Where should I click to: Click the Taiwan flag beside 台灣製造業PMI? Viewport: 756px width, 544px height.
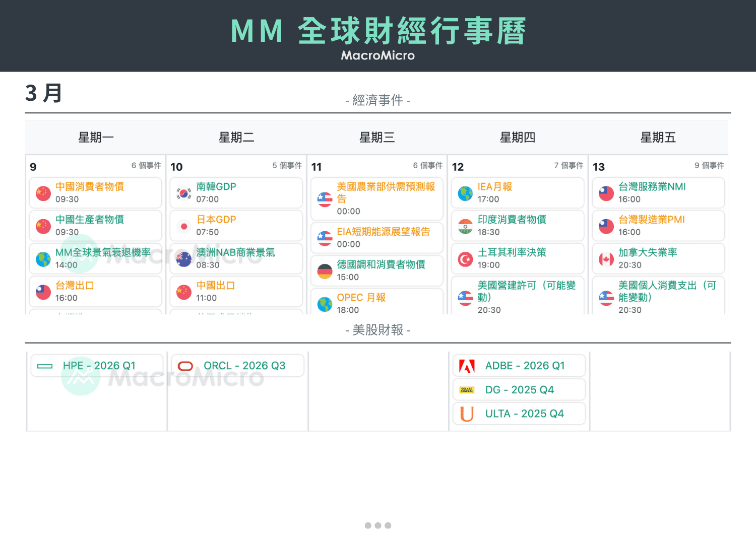click(606, 226)
